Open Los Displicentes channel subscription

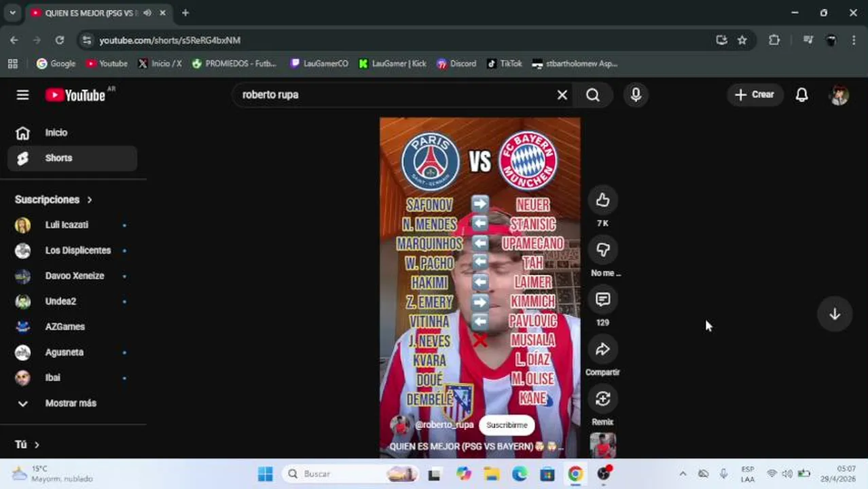[x=72, y=251]
